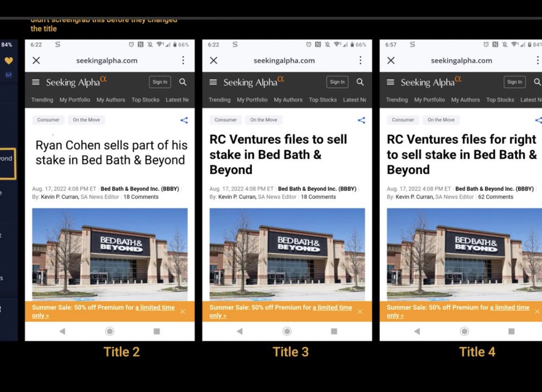Image resolution: width=542 pixels, height=392 pixels.
Task: Open Trending tab in Title 2 screenshot
Action: (42, 100)
